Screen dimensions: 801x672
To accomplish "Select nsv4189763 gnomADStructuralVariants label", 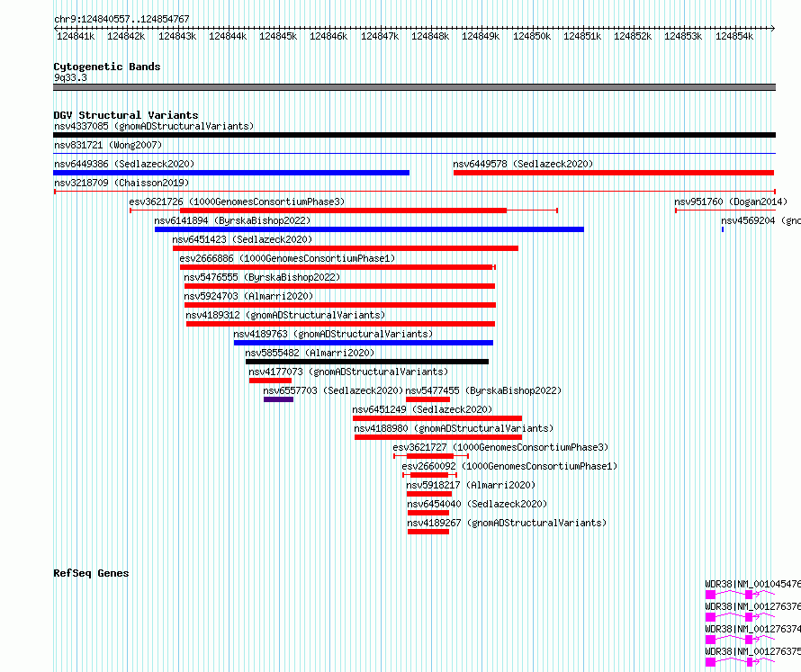I will [333, 334].
